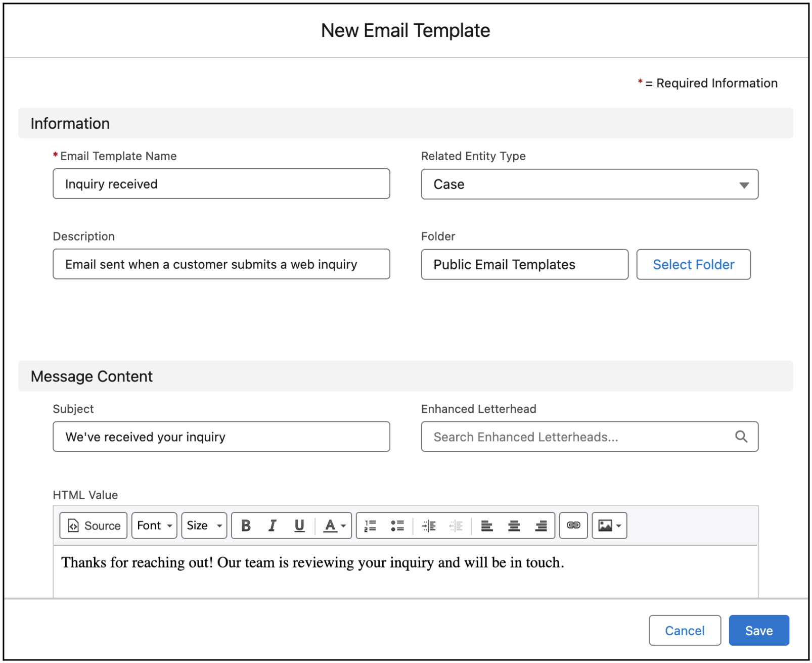Increase indent of paragraph
Screen dimensions: 812x663
[x=429, y=526]
